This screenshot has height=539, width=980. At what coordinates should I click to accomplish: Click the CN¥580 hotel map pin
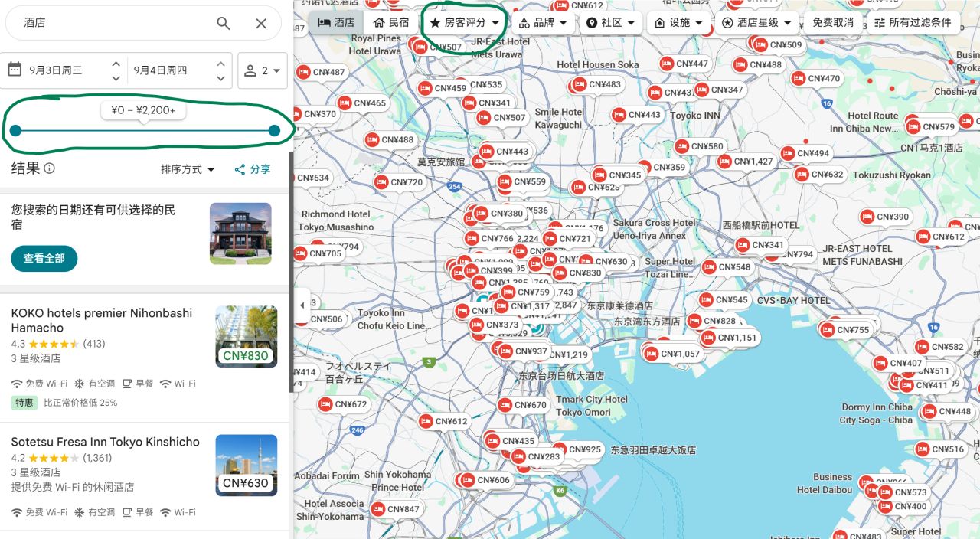(700, 146)
